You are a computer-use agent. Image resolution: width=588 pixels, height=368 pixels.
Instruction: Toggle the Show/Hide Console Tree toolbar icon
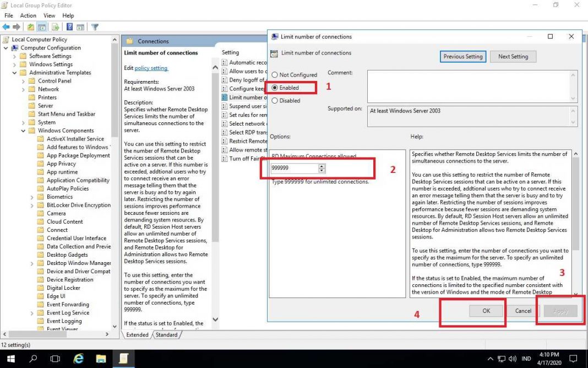click(42, 27)
